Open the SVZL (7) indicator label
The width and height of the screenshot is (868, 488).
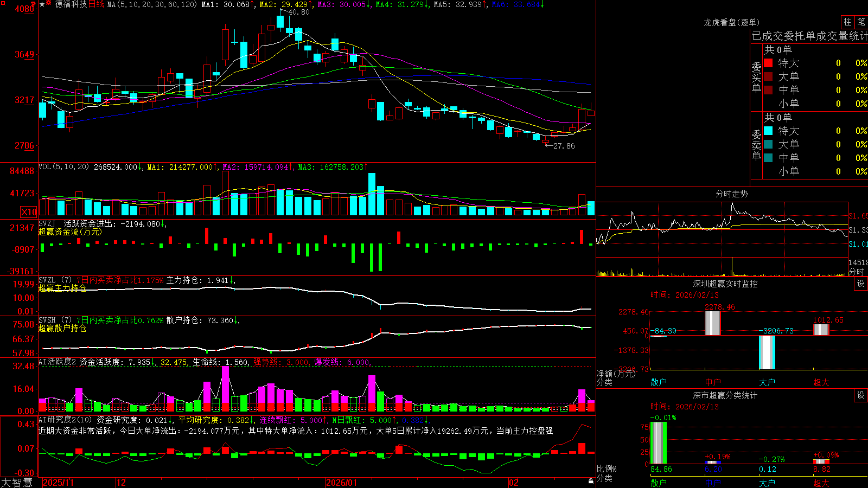(55, 280)
